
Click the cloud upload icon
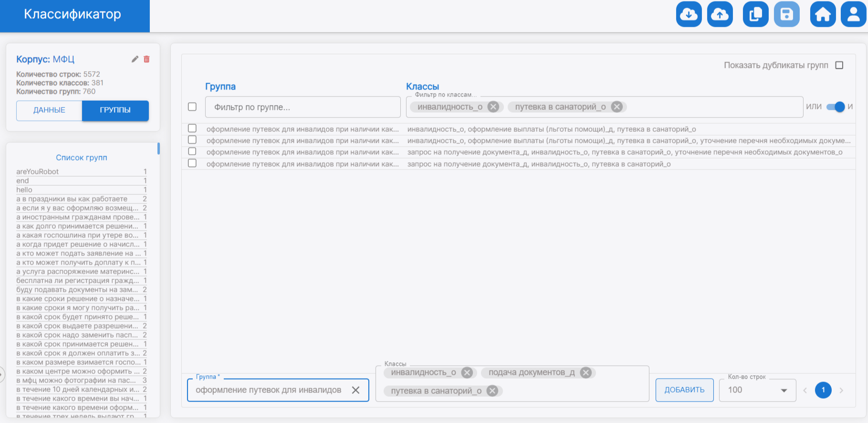[720, 14]
